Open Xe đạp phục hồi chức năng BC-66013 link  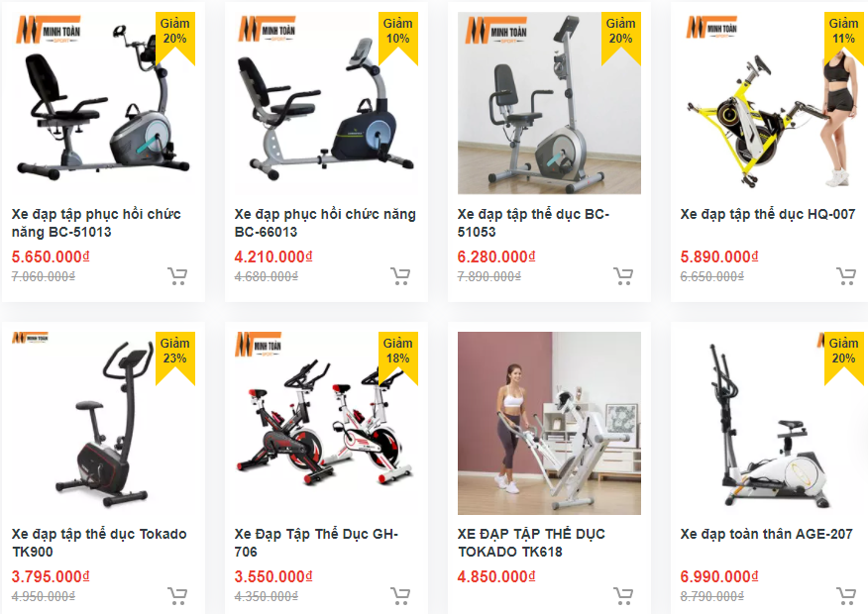point(325,223)
